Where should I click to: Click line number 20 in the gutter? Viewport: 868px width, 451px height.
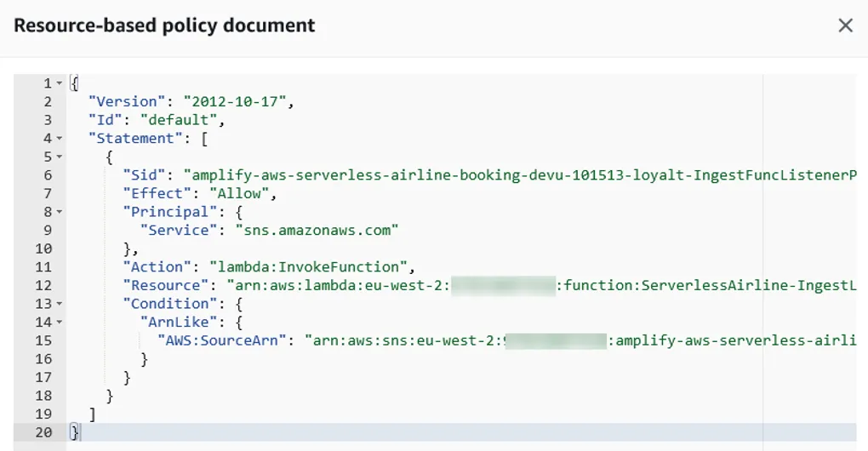click(x=43, y=432)
